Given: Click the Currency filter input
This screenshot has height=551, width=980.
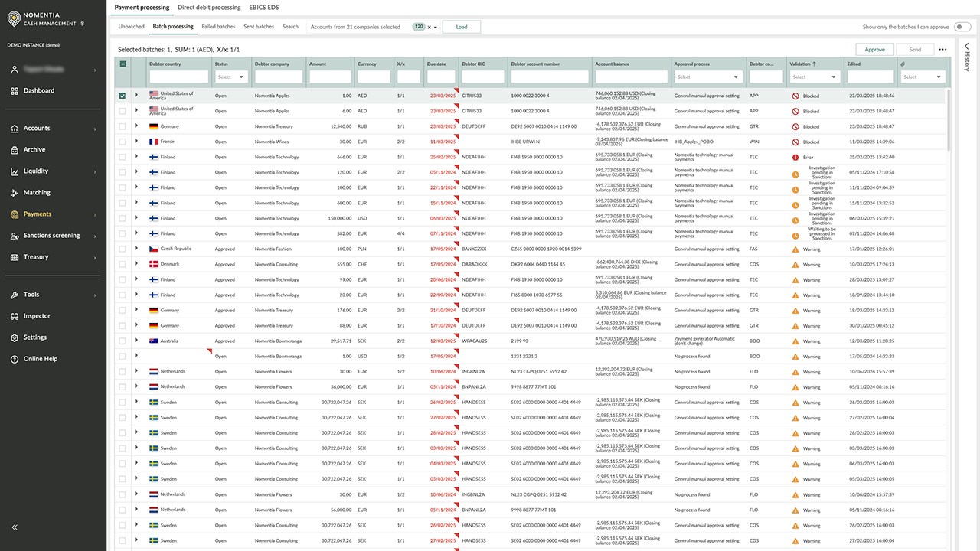Looking at the screenshot, I should [374, 77].
